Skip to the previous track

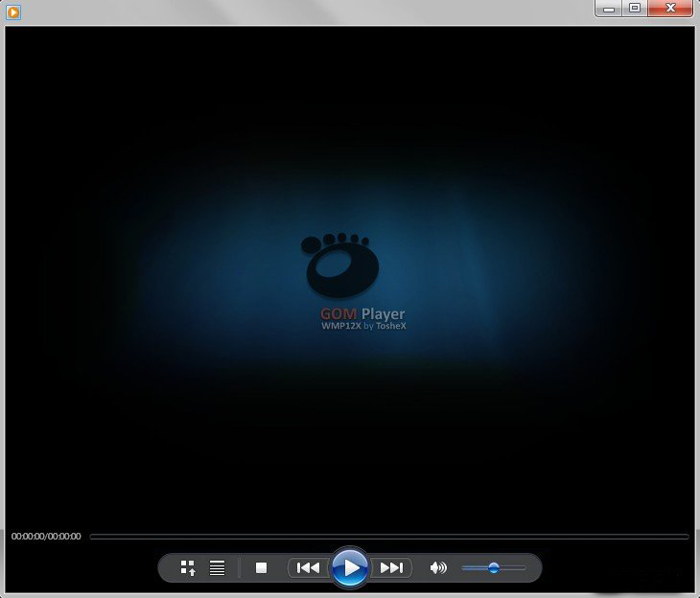[309, 567]
